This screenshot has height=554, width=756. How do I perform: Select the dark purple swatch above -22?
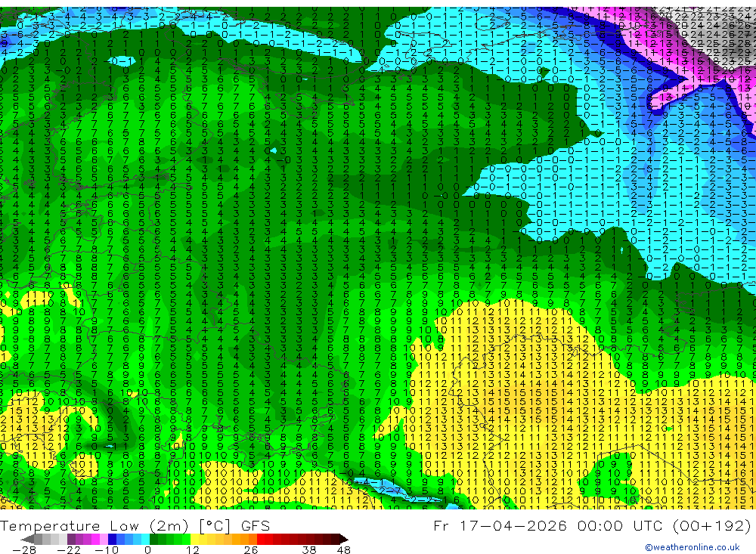[x=71, y=540]
